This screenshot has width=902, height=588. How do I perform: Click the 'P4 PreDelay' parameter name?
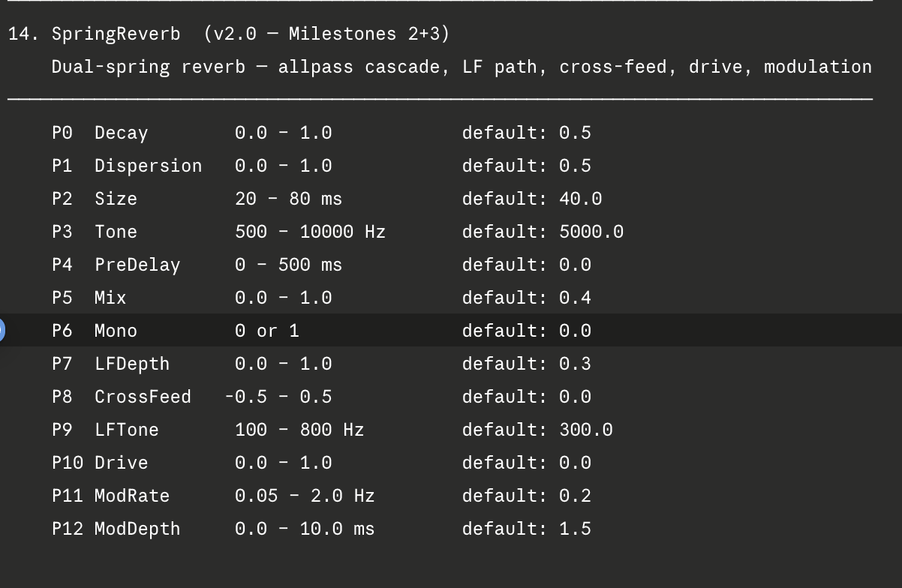(116, 265)
